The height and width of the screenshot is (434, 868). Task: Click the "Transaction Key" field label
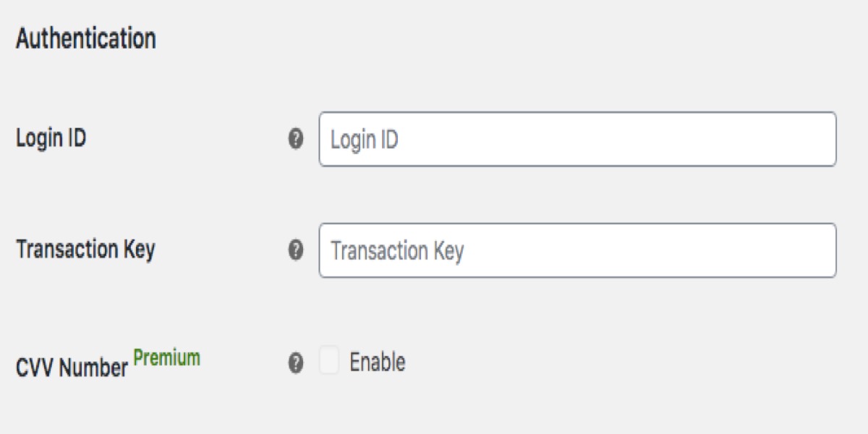85,250
